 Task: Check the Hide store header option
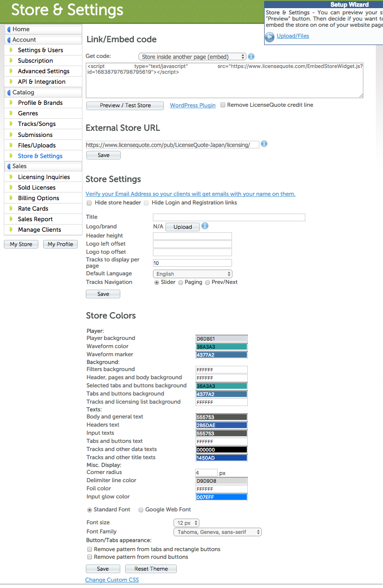(89, 203)
